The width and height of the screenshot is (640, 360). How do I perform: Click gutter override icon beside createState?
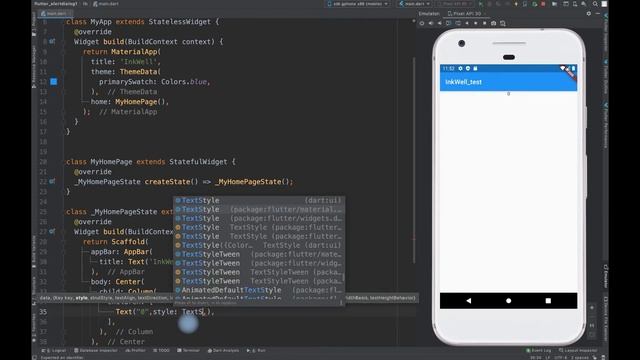[52, 181]
